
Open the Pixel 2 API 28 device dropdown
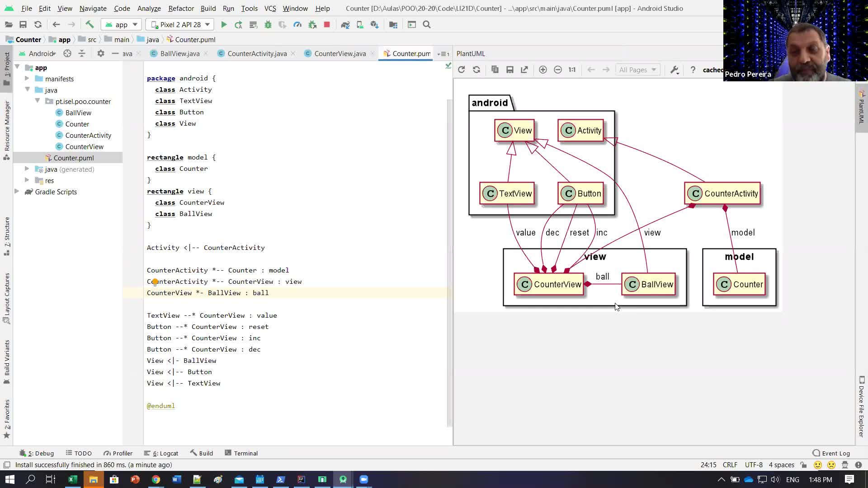point(180,24)
